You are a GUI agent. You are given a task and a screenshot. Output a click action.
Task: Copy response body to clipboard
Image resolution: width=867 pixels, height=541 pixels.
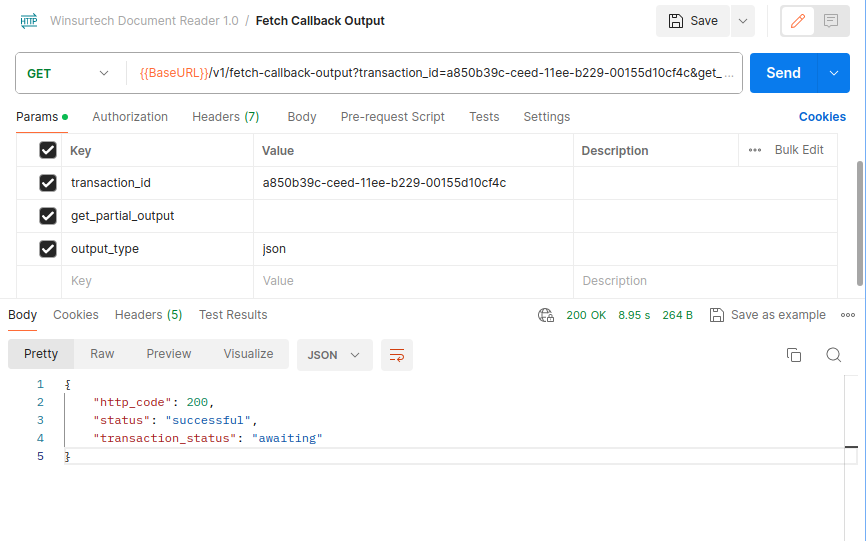793,355
